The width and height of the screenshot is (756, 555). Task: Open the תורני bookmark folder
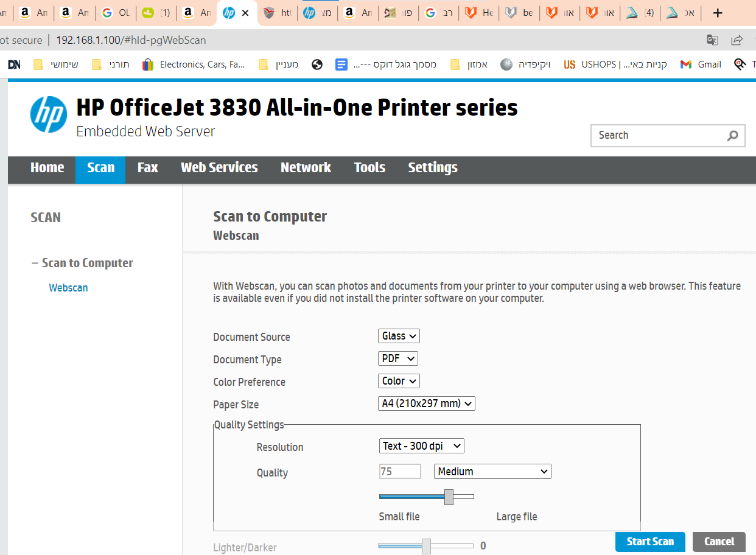(110, 65)
